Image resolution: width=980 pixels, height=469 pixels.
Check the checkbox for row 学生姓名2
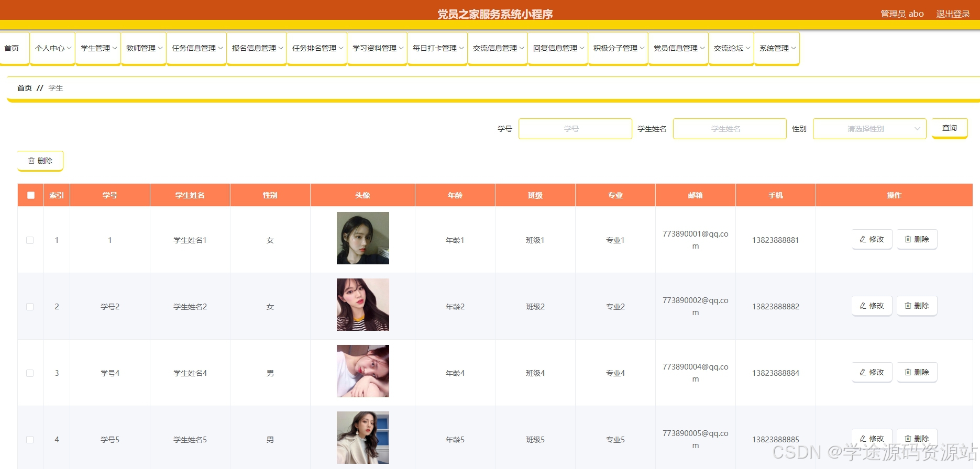tap(30, 307)
